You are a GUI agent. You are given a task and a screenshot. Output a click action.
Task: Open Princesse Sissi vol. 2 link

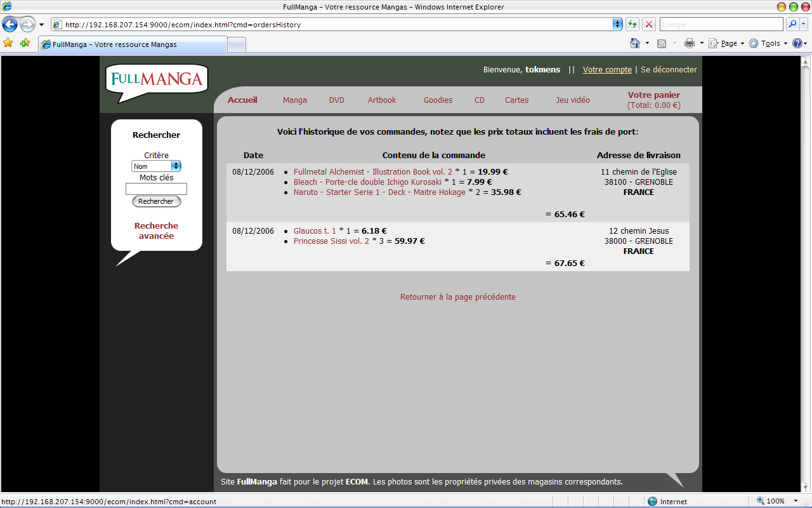pos(331,241)
